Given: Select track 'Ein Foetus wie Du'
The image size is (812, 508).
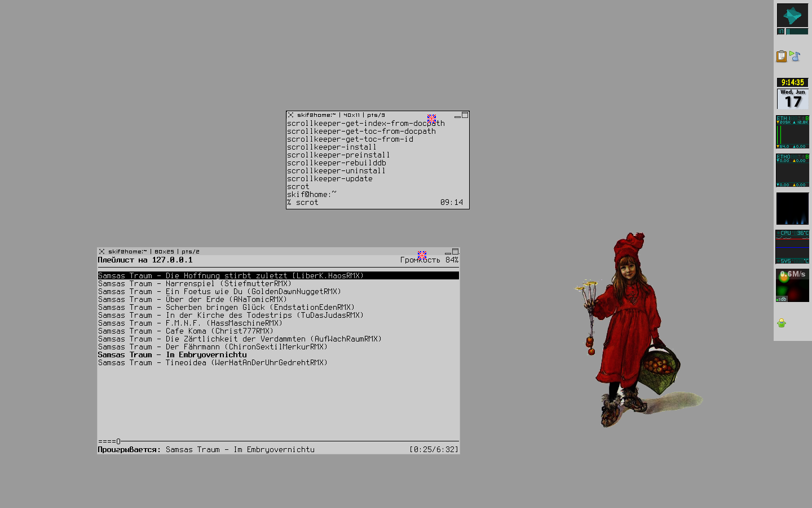Looking at the screenshot, I should click(220, 291).
